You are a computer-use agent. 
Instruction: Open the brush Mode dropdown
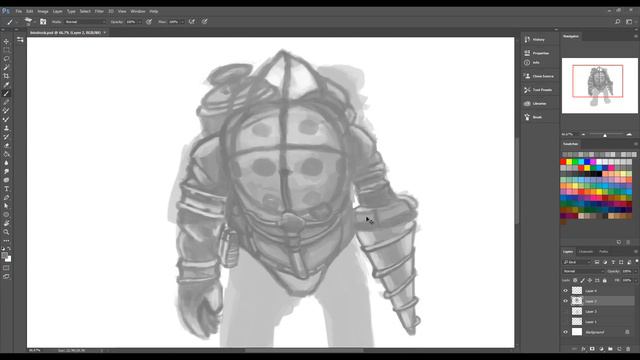tap(85, 22)
